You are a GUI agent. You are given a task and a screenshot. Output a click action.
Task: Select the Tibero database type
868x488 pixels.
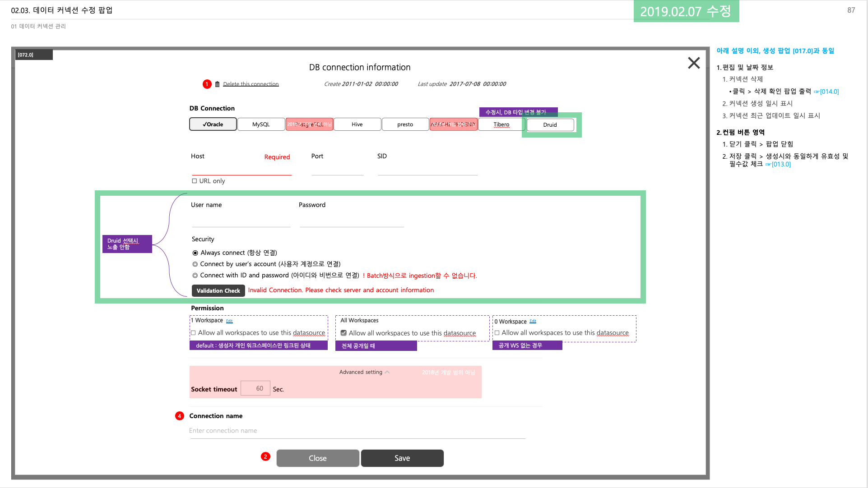[x=501, y=124]
